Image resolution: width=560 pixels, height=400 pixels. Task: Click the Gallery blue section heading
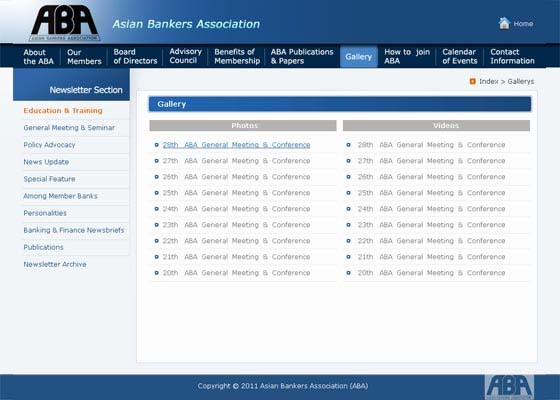[340, 104]
